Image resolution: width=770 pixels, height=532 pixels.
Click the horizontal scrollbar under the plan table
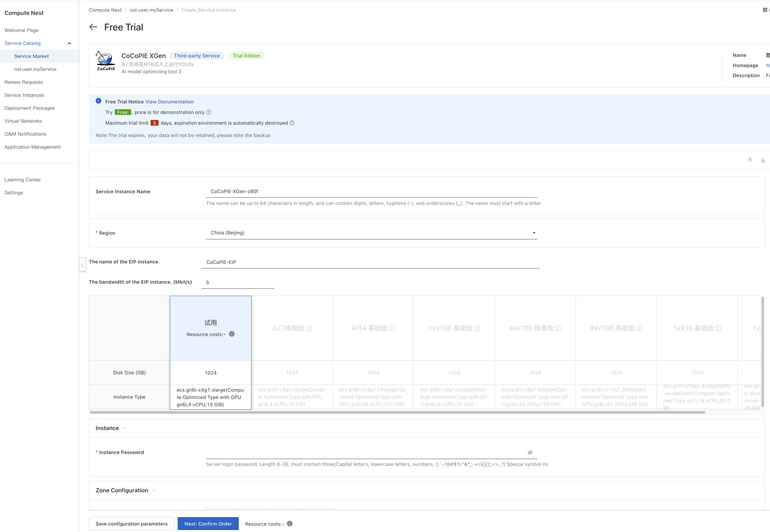(x=397, y=412)
